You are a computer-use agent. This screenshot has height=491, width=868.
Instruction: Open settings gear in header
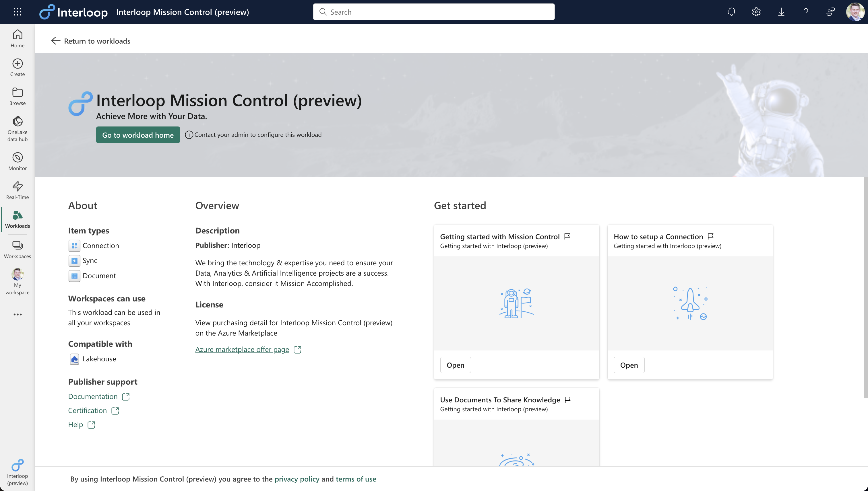(x=756, y=12)
